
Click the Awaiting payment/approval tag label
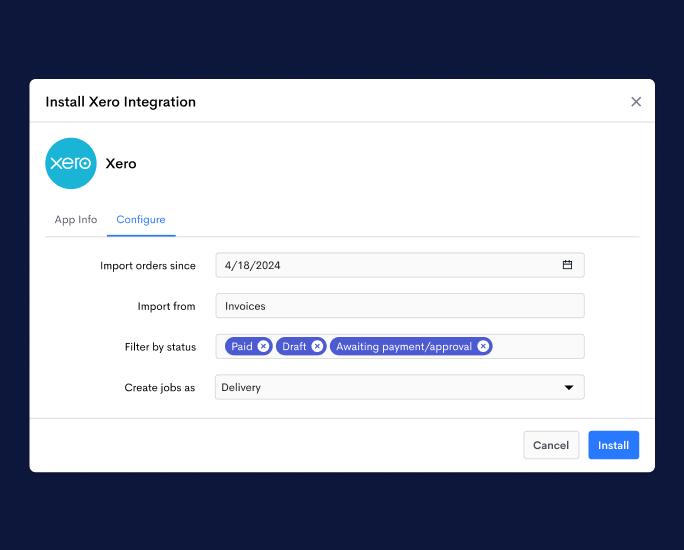click(x=404, y=347)
